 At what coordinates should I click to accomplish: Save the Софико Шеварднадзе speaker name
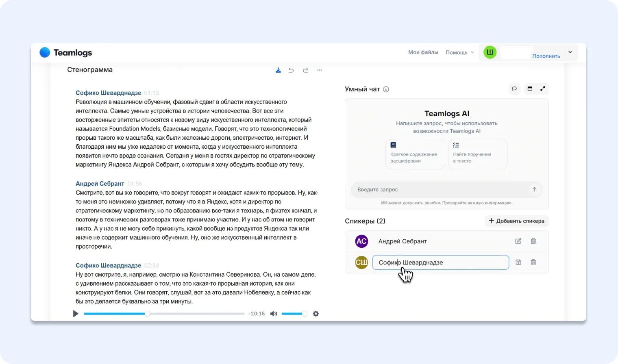pos(518,262)
